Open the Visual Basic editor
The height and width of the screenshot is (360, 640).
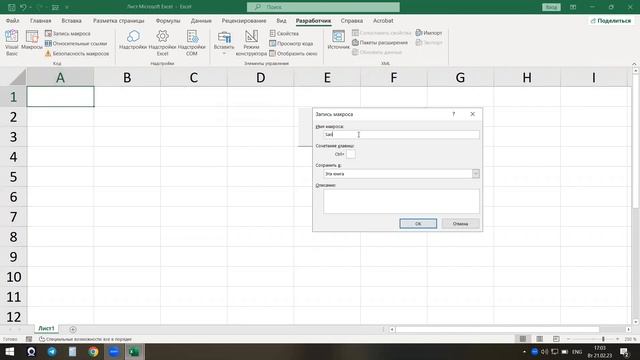[x=11, y=42]
